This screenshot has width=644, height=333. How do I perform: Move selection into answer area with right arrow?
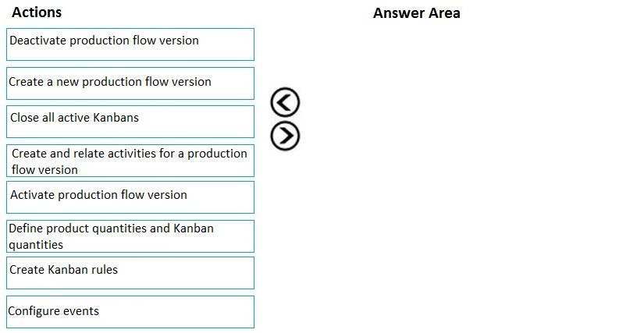[x=285, y=136]
